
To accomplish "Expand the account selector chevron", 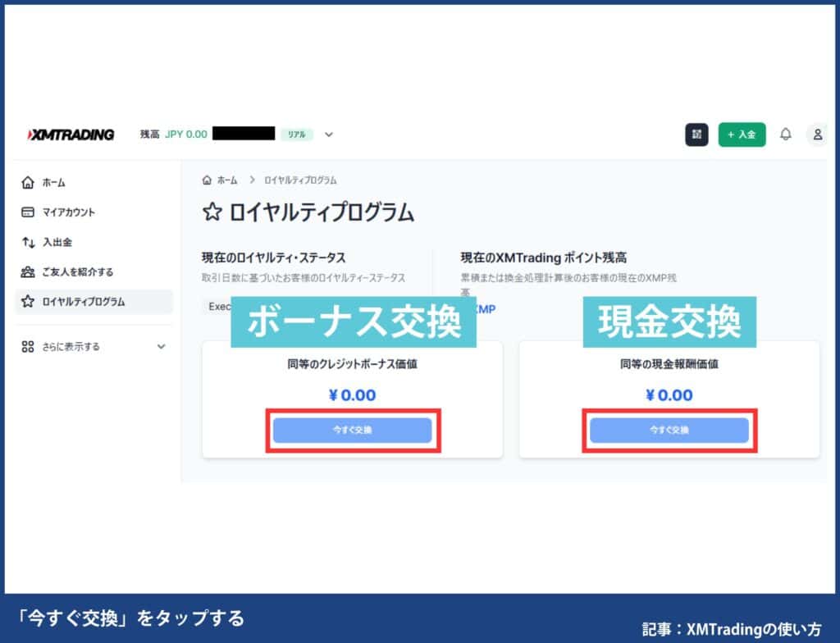I will click(x=329, y=135).
